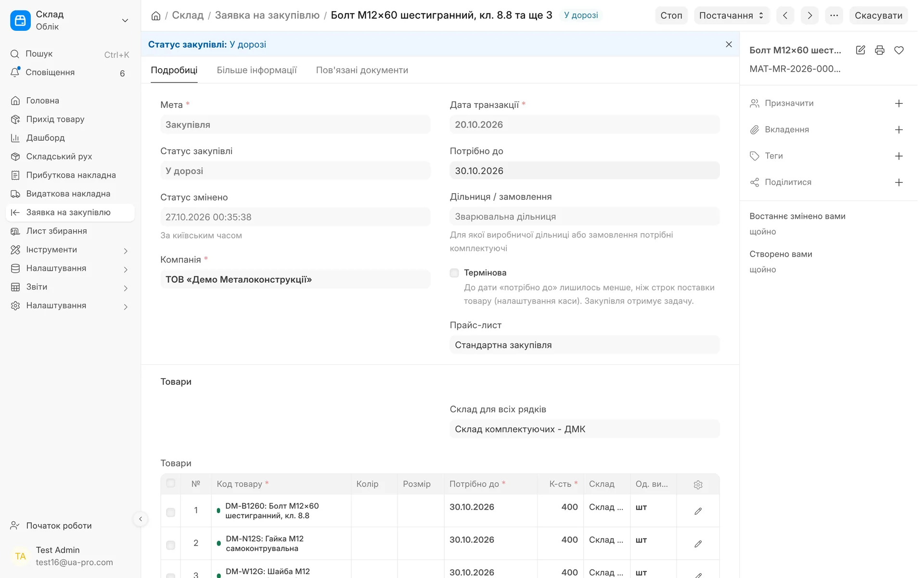The width and height of the screenshot is (924, 578).
Task: Expand the Склад Облік workspace switcher
Action: tap(71, 20)
